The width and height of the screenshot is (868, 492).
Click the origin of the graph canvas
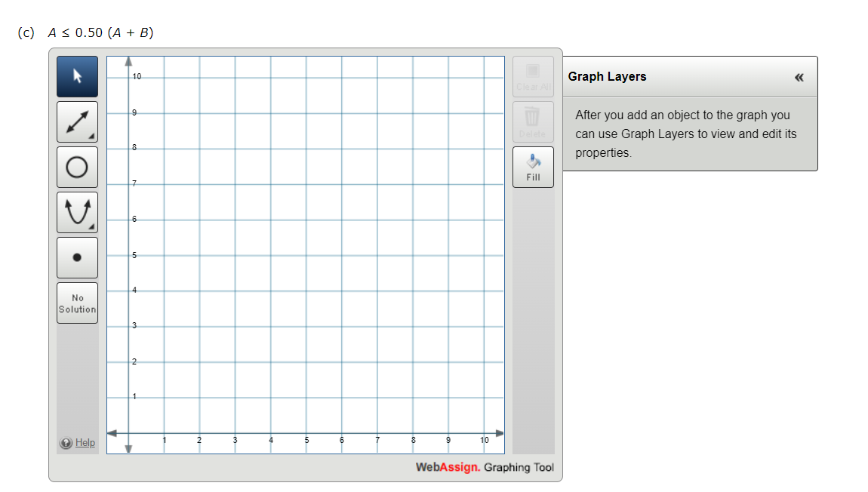coord(128,433)
